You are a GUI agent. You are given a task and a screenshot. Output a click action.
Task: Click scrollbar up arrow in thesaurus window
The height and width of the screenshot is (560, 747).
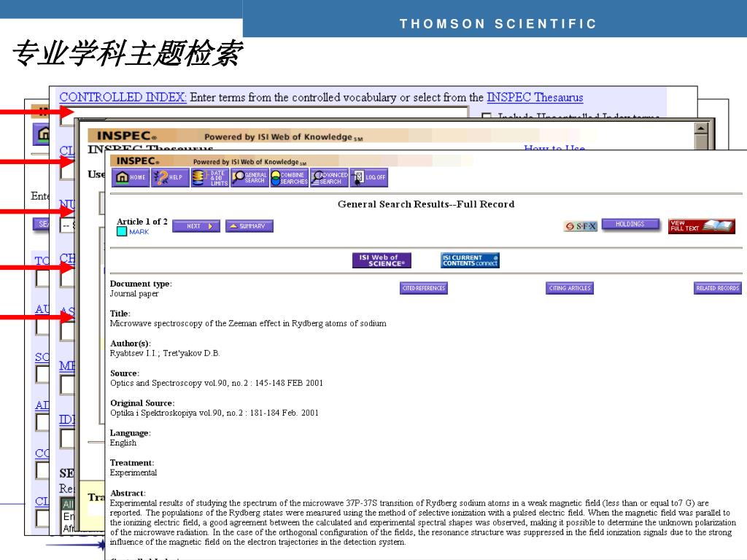(x=701, y=128)
